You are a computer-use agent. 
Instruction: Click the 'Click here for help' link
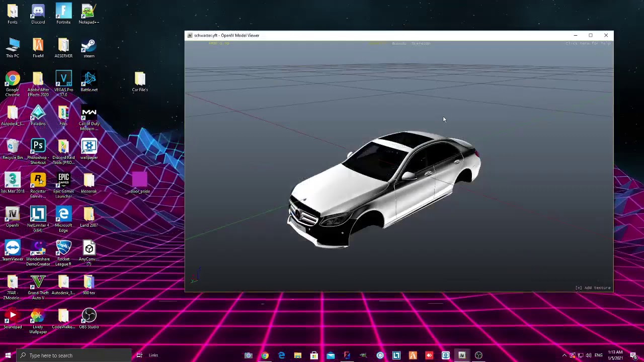coord(588,43)
